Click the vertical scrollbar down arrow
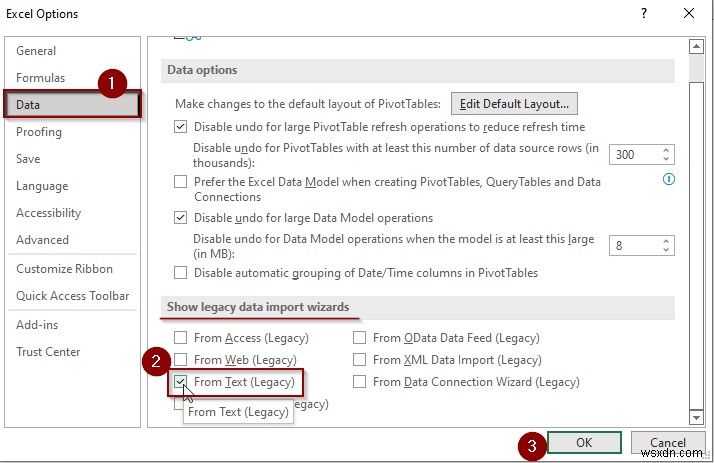 point(696,417)
